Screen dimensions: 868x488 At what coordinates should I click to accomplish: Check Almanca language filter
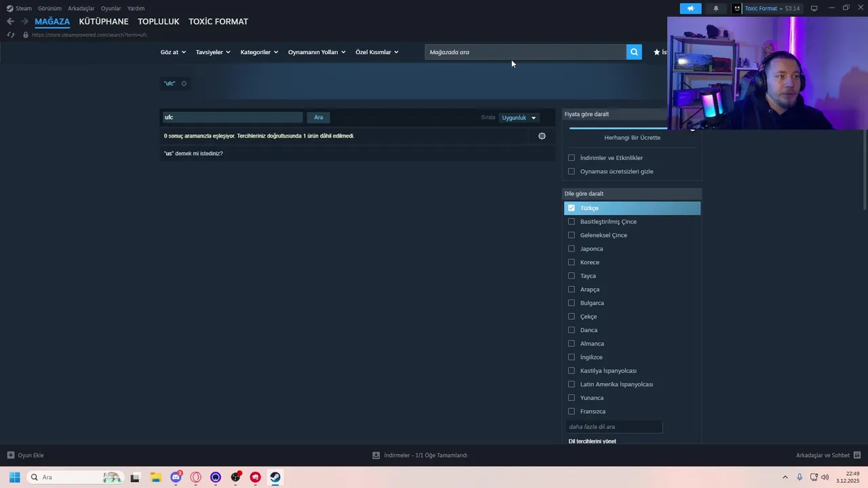point(571,344)
